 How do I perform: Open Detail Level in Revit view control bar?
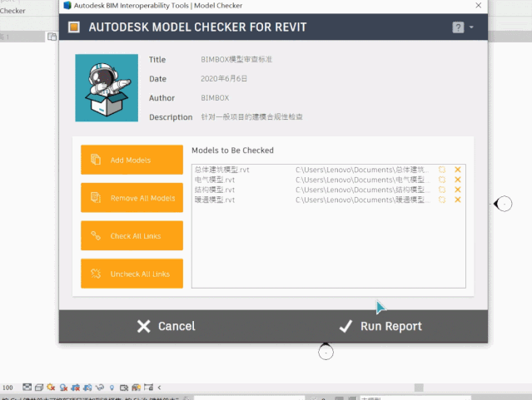click(27, 388)
